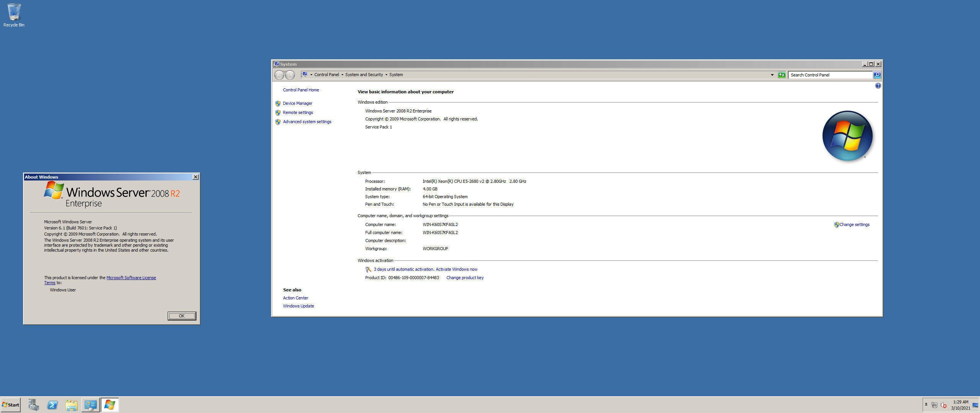The height and width of the screenshot is (413, 980).
Task: Click the Start button
Action: pyautogui.click(x=11, y=405)
